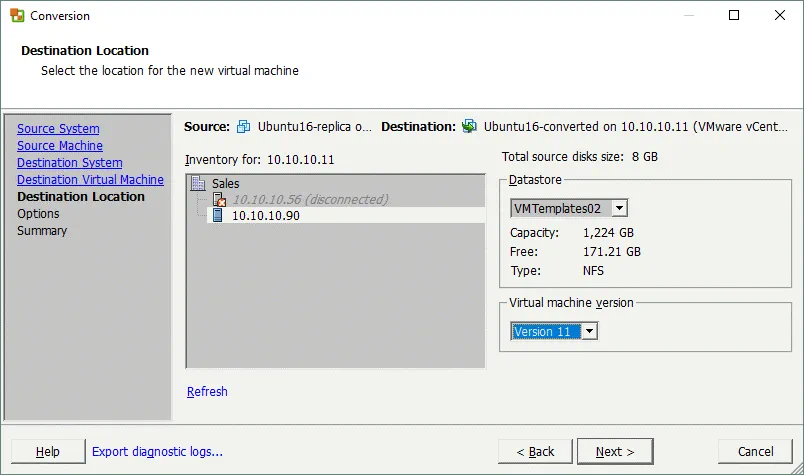This screenshot has width=804, height=475.
Task: Select the 10.10.10.90 host in inventory
Action: [x=265, y=216]
